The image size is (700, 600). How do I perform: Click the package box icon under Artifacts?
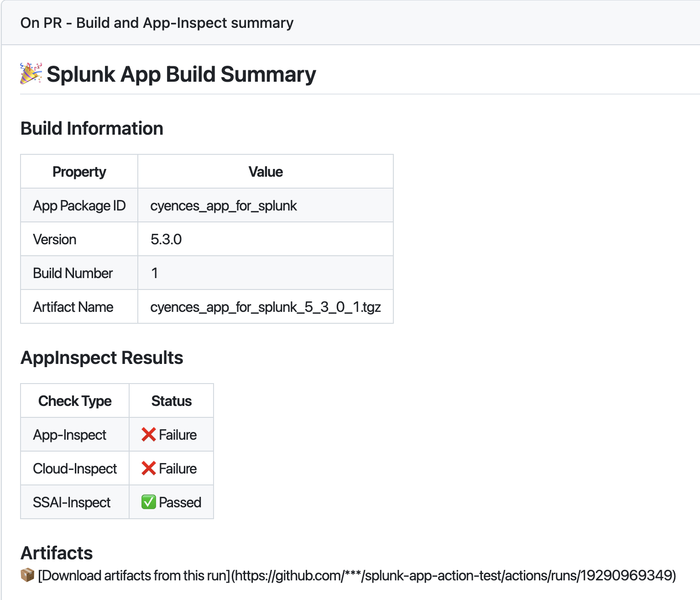point(28,575)
